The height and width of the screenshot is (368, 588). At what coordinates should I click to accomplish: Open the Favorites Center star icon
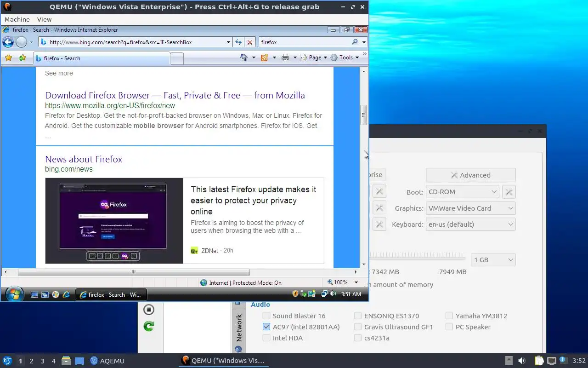(x=8, y=58)
